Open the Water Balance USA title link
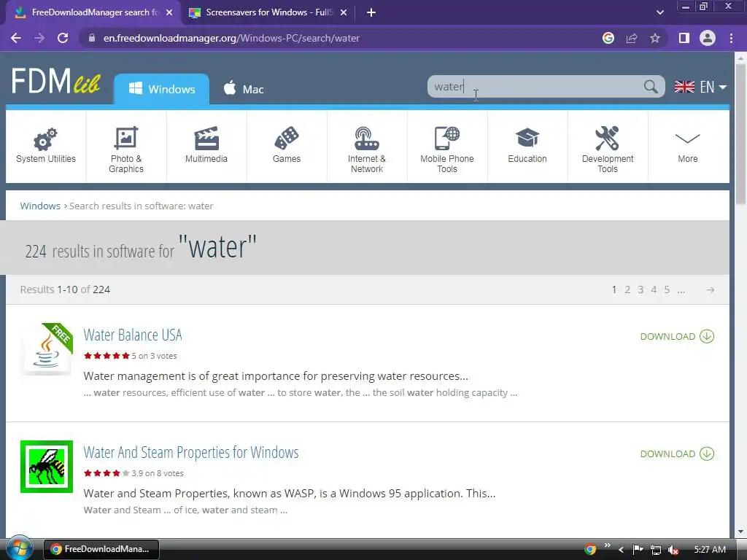This screenshot has width=747, height=560. point(133,335)
